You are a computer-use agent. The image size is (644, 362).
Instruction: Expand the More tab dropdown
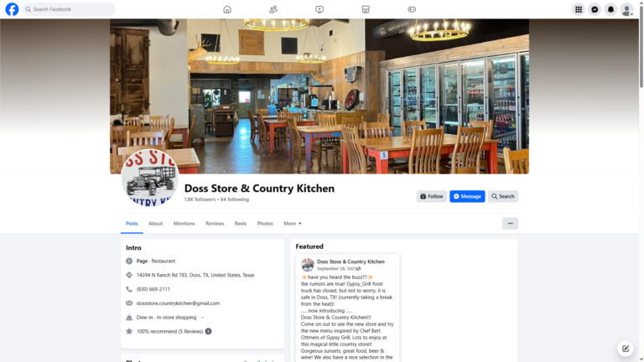(x=293, y=223)
